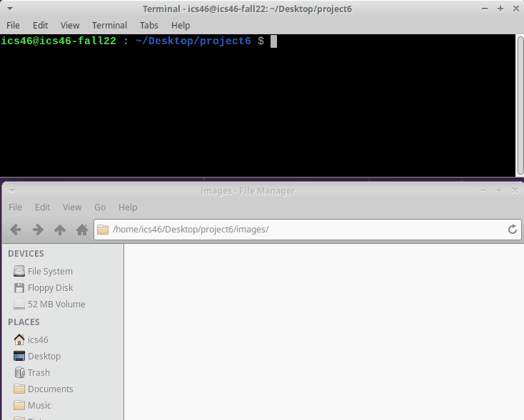524x420 pixels.
Task: Open File System in Devices sidebar
Action: click(49, 271)
